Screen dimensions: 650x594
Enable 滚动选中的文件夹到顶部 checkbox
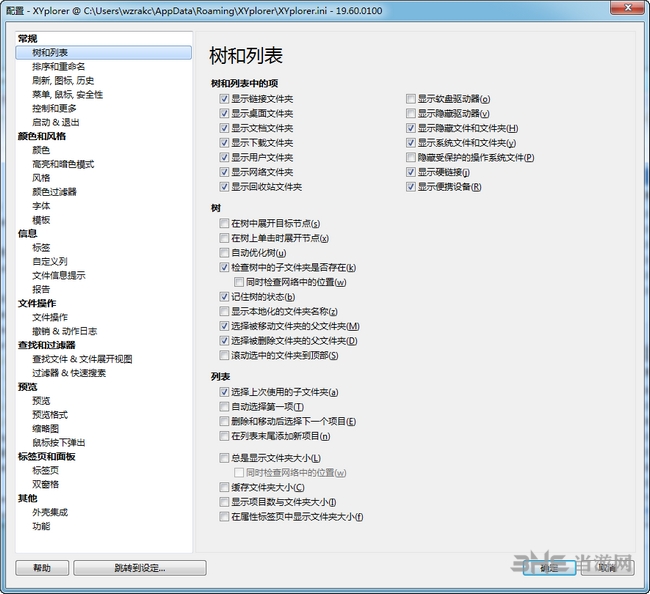(x=224, y=355)
